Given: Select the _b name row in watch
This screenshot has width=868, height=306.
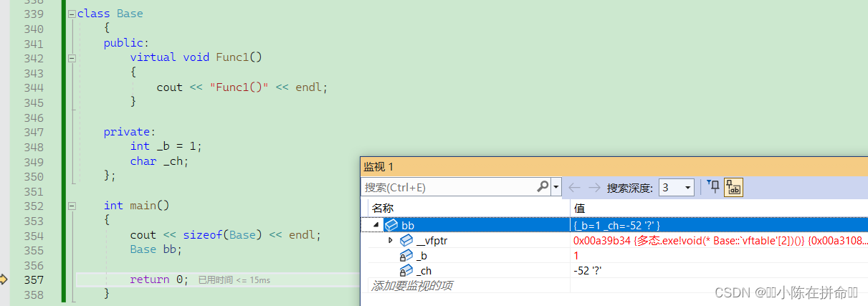Looking at the screenshot, I should coord(423,255).
